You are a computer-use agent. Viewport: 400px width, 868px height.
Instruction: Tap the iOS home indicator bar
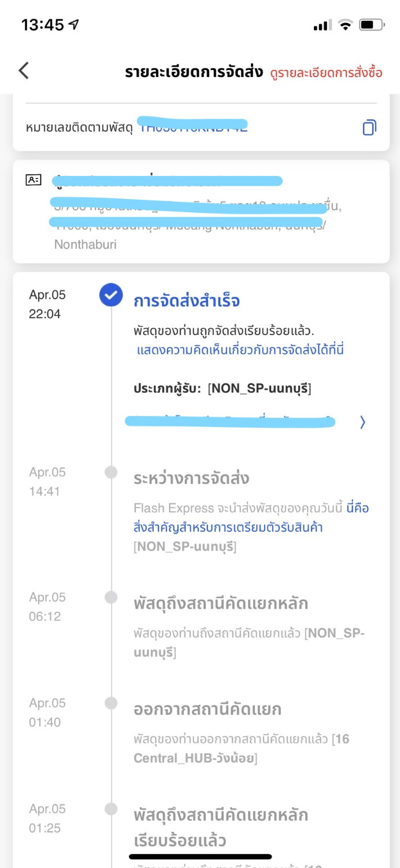pyautogui.click(x=200, y=856)
